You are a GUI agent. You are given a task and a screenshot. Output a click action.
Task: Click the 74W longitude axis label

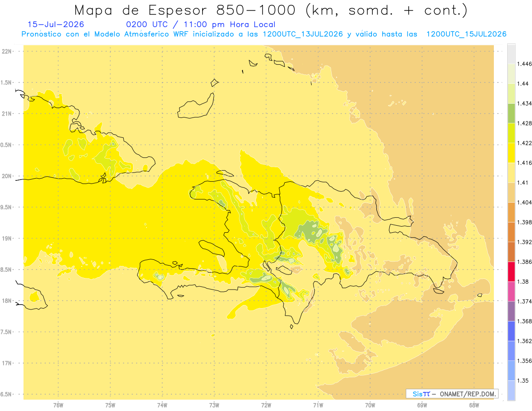162,405
